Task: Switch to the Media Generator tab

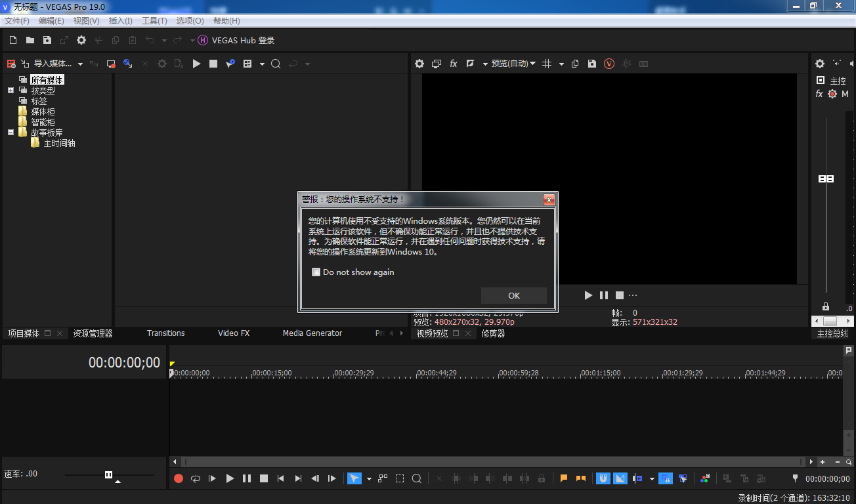Action: [312, 333]
